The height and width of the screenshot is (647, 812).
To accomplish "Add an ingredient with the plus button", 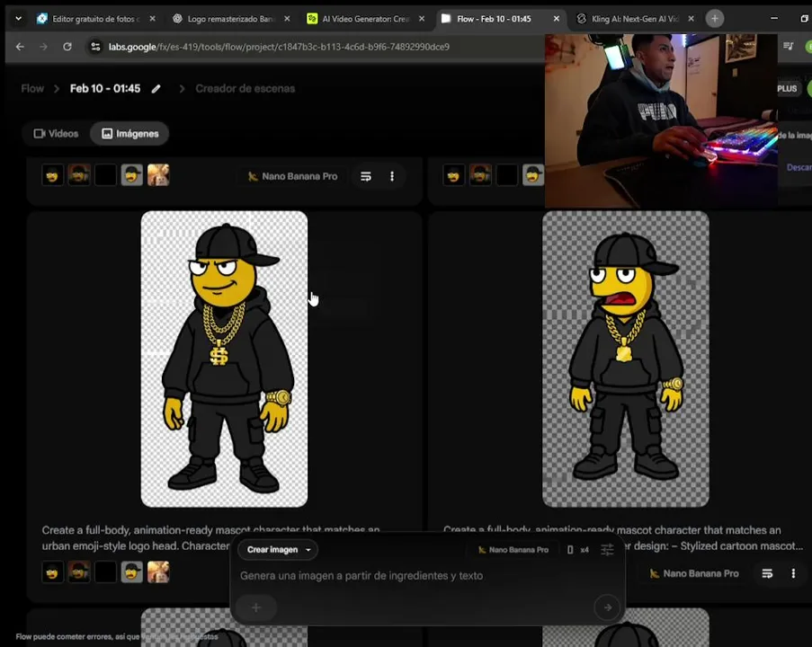I will coord(255,607).
